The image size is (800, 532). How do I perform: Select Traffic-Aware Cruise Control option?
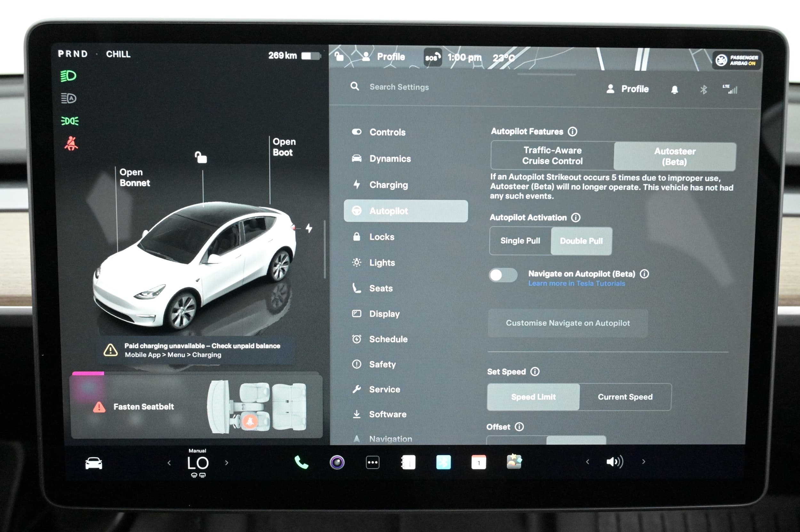(x=552, y=156)
